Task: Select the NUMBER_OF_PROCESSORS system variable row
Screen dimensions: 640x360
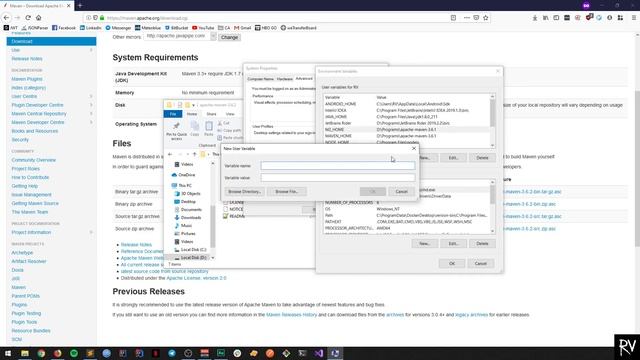Action: coord(407,202)
